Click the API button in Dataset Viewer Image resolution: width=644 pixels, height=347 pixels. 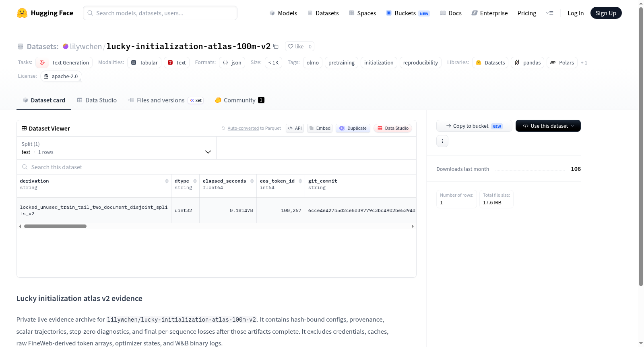(295, 128)
